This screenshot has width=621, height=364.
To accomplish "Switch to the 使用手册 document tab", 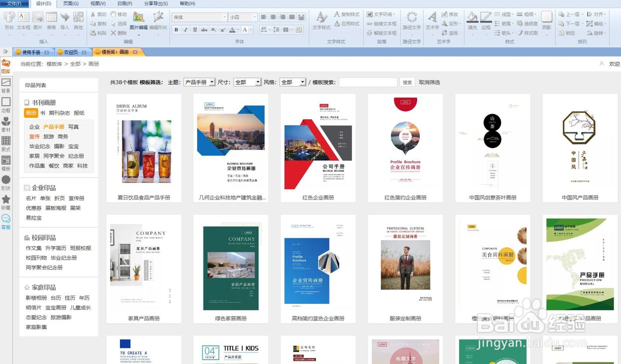I will pos(31,52).
